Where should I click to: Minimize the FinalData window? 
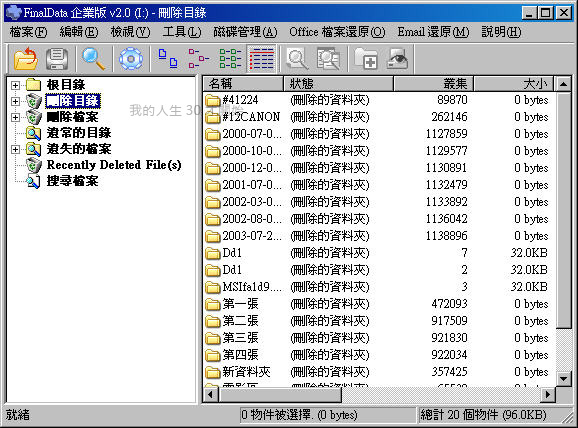point(529,13)
